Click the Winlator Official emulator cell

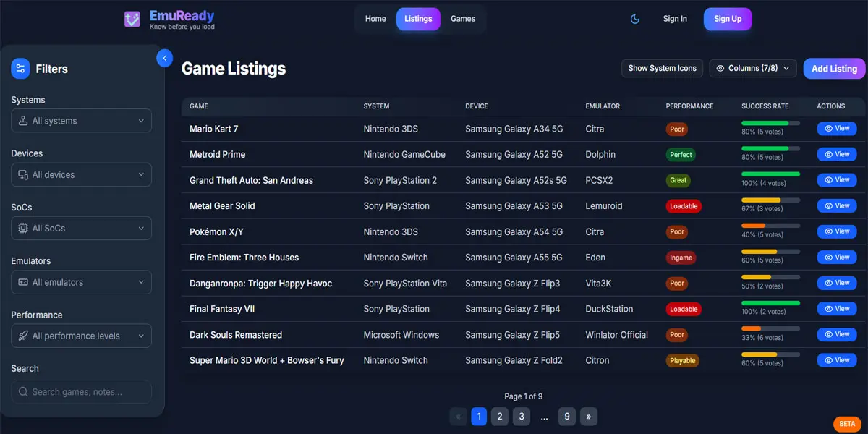pos(616,335)
